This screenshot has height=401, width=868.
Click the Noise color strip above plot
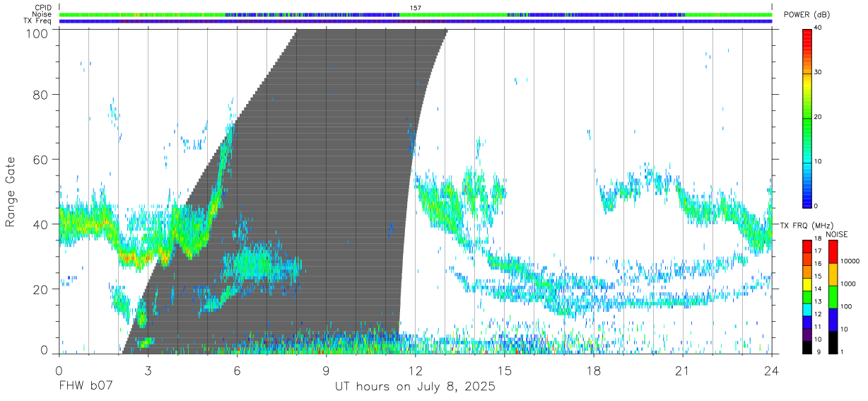tap(415, 14)
